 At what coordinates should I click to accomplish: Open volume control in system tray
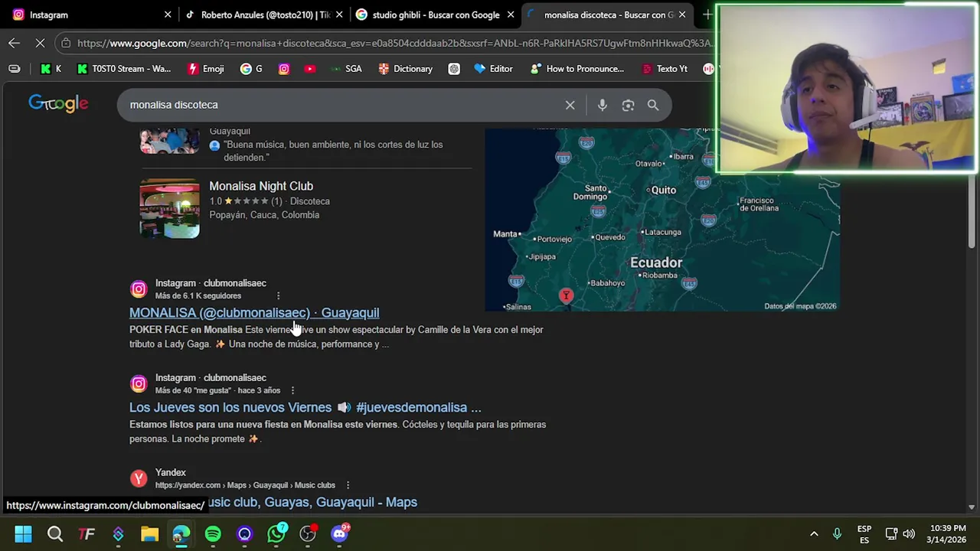(x=909, y=533)
